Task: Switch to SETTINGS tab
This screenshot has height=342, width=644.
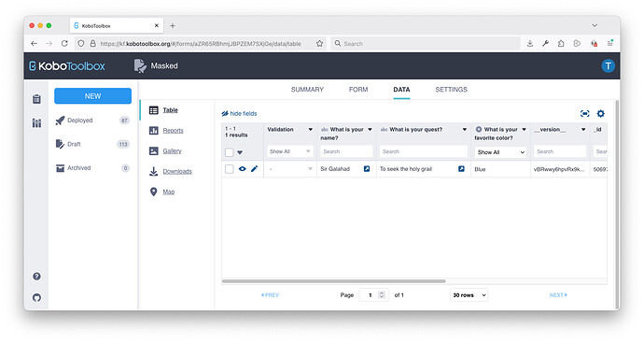Action: 451,90
